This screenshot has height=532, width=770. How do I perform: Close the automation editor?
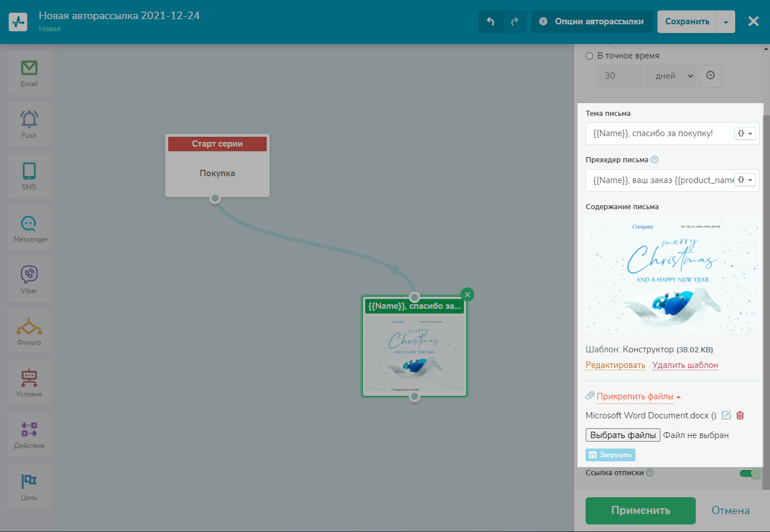pos(753,21)
